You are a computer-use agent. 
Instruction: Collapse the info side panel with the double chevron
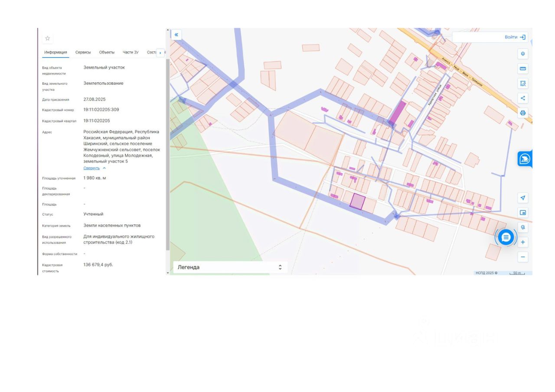176,35
